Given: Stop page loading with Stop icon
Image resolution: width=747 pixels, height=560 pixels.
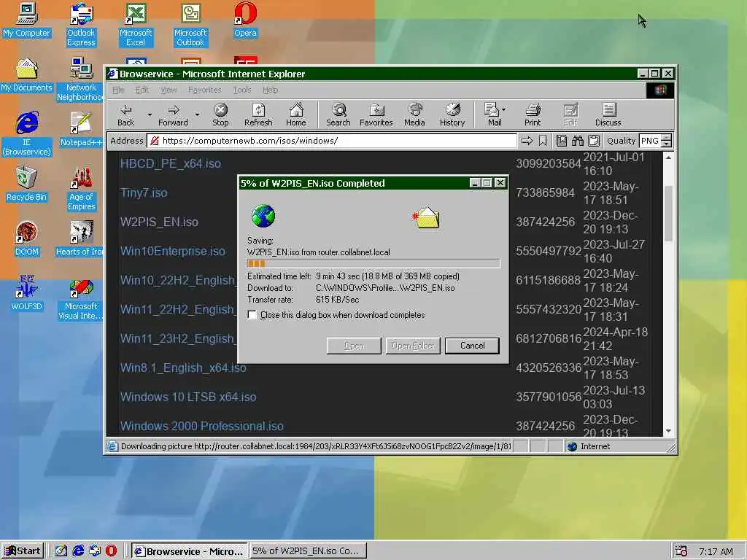Looking at the screenshot, I should click(220, 114).
